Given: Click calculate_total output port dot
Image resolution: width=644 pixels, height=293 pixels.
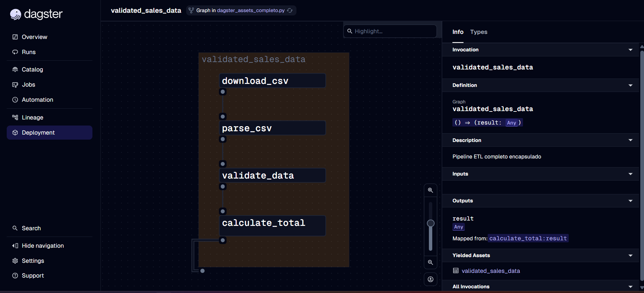Looking at the screenshot, I should pos(223,240).
